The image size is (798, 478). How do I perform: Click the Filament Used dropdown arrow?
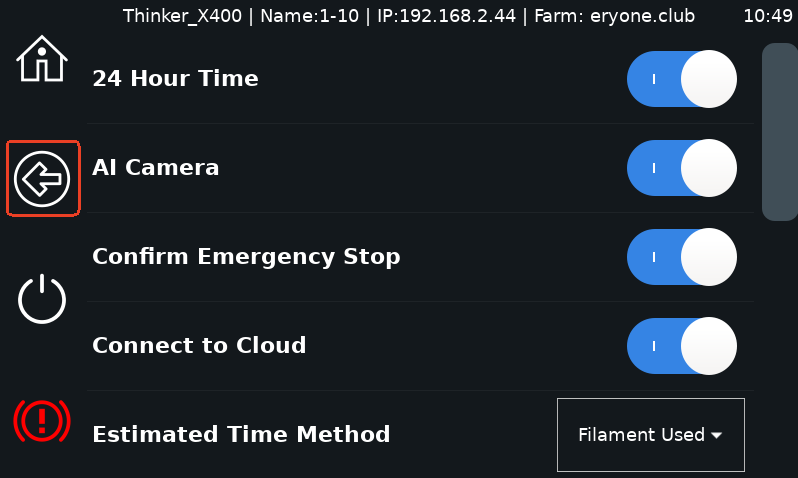point(717,436)
